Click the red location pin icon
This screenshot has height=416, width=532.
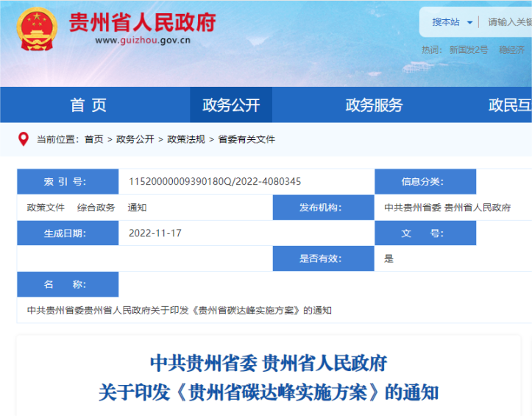(x=24, y=138)
